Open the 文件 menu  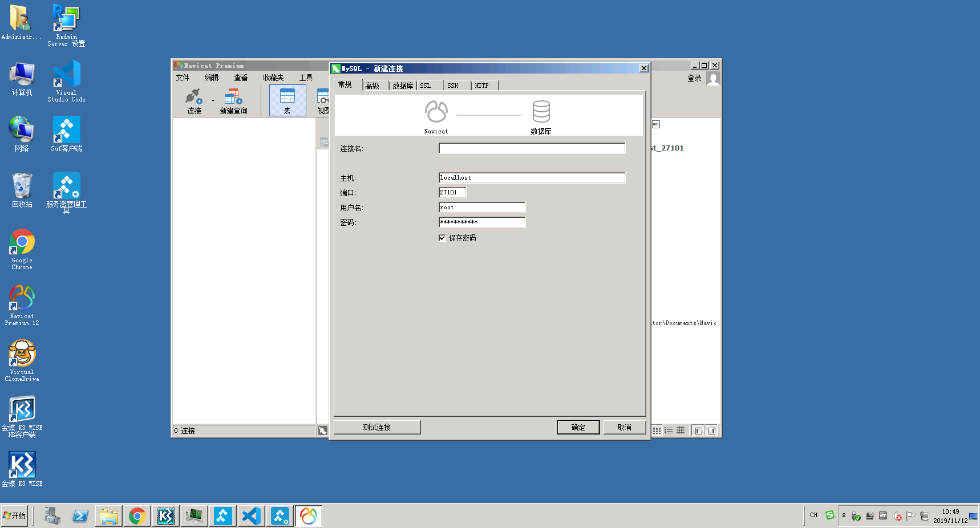coord(183,78)
